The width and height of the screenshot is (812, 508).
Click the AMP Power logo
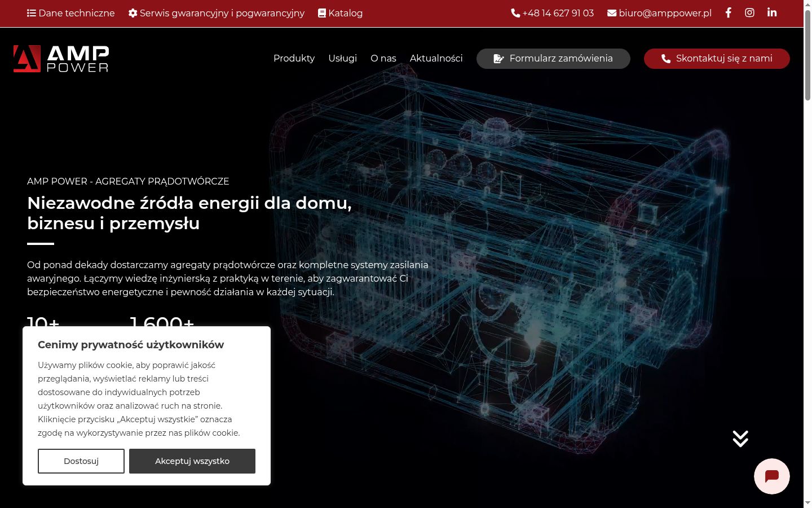(61, 59)
